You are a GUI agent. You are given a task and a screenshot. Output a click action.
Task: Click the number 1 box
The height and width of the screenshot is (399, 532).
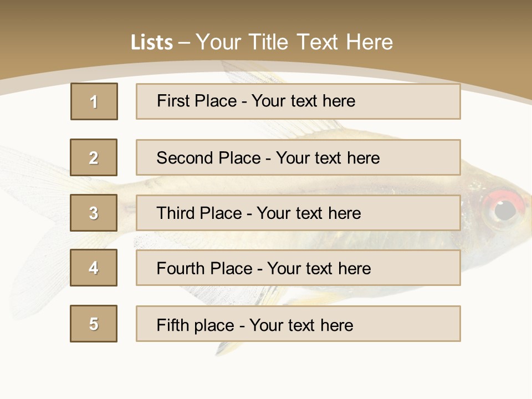coord(94,101)
